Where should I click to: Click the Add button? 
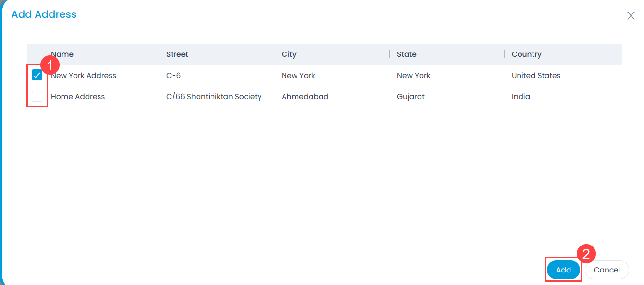pyautogui.click(x=563, y=270)
